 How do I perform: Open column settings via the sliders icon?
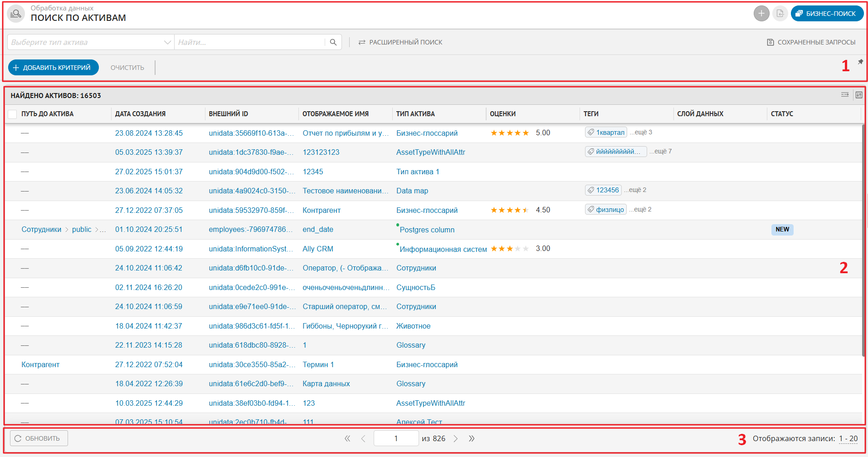(859, 95)
